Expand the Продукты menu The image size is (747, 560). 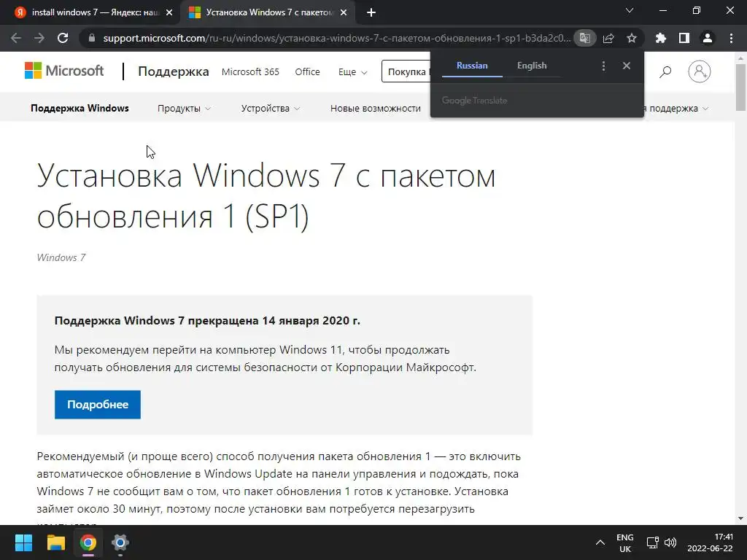(x=184, y=109)
